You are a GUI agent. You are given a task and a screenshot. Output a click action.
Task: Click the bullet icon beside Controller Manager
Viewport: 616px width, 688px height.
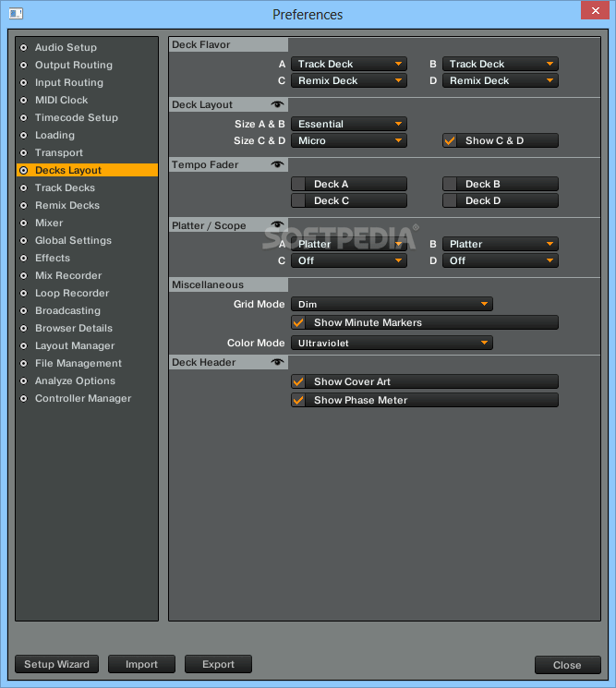pos(24,398)
